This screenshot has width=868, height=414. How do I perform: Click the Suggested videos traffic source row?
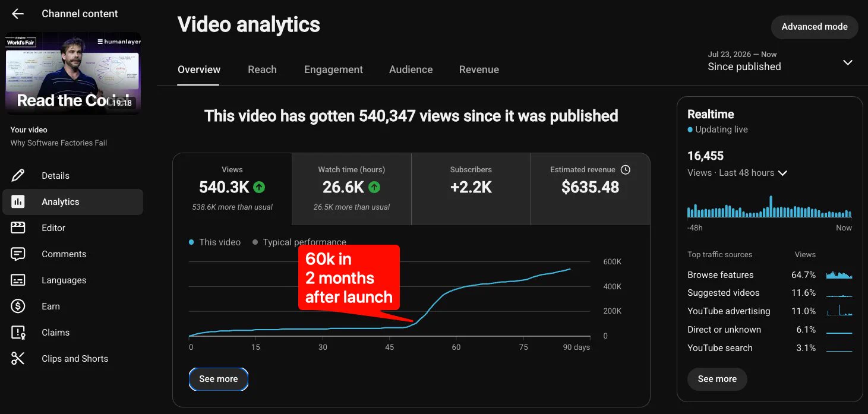(x=769, y=293)
